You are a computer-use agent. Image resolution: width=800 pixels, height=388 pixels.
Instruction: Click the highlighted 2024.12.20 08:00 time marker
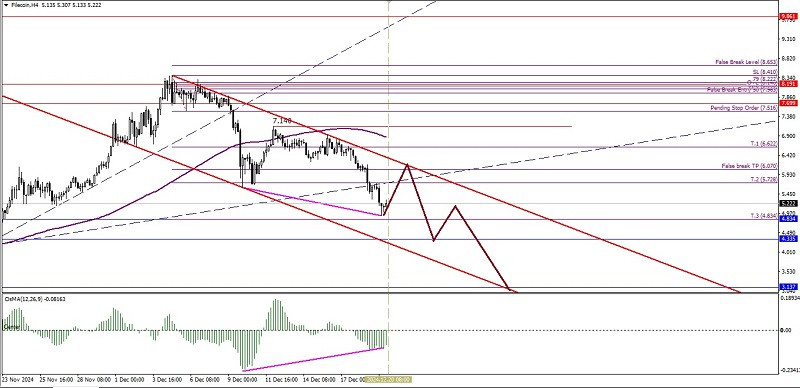point(389,380)
